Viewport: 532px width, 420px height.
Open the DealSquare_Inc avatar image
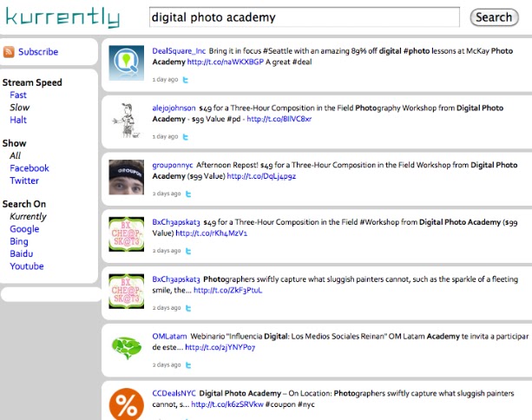[x=126, y=62]
